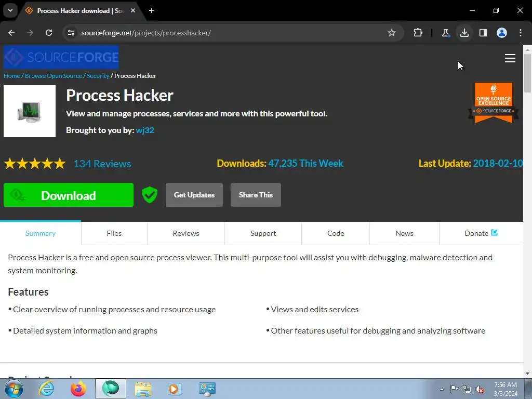This screenshot has height=399, width=532.
Task: Open the 134 Reviews link
Action: coord(102,164)
